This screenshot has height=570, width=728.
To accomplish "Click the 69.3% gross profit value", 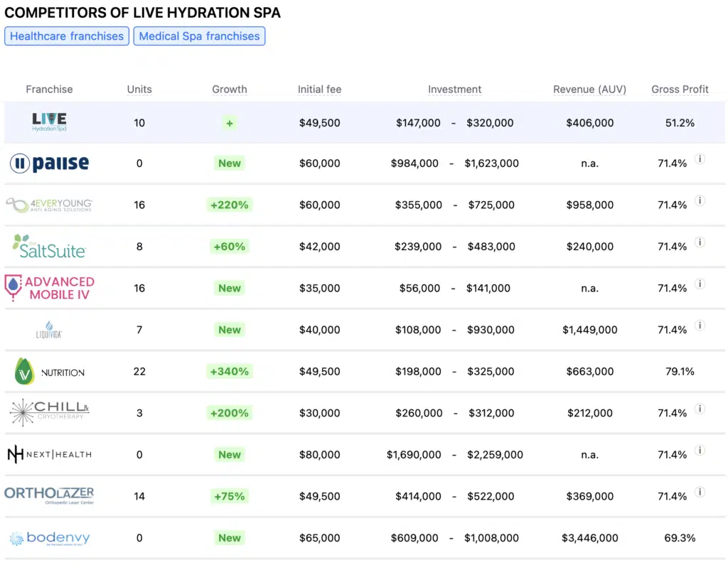I will pos(680,538).
